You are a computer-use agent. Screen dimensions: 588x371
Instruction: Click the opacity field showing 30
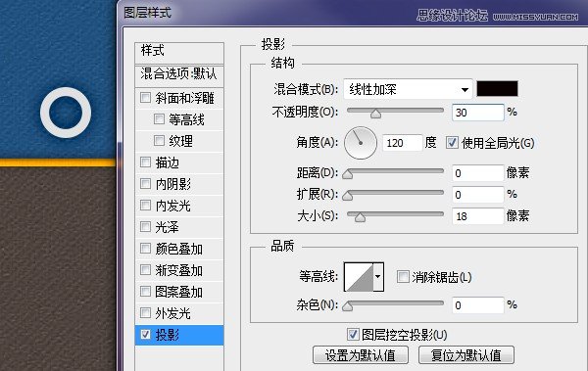pyautogui.click(x=478, y=113)
